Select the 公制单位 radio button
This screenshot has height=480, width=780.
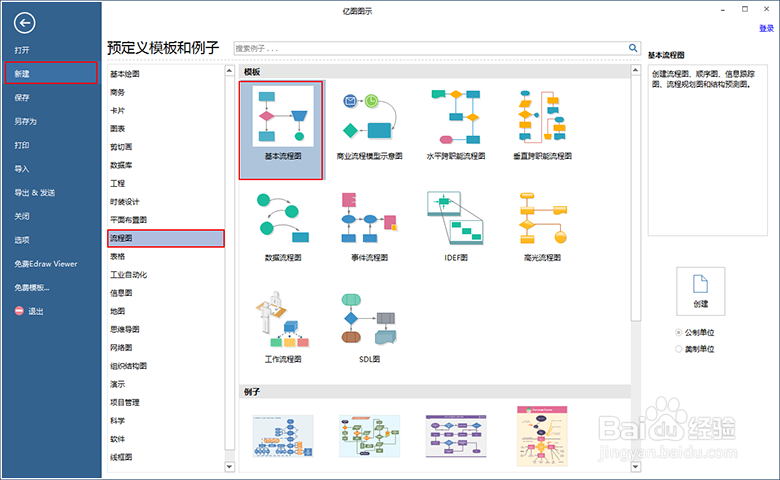point(678,332)
